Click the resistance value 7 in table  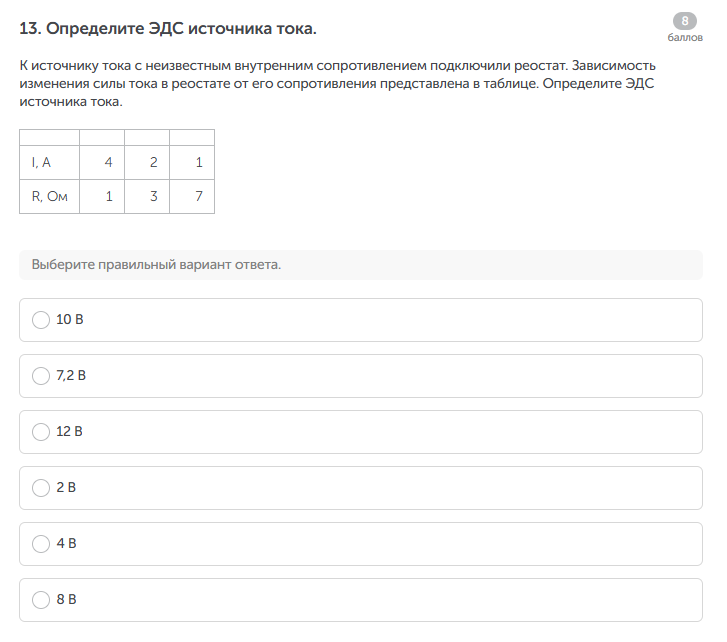199,196
